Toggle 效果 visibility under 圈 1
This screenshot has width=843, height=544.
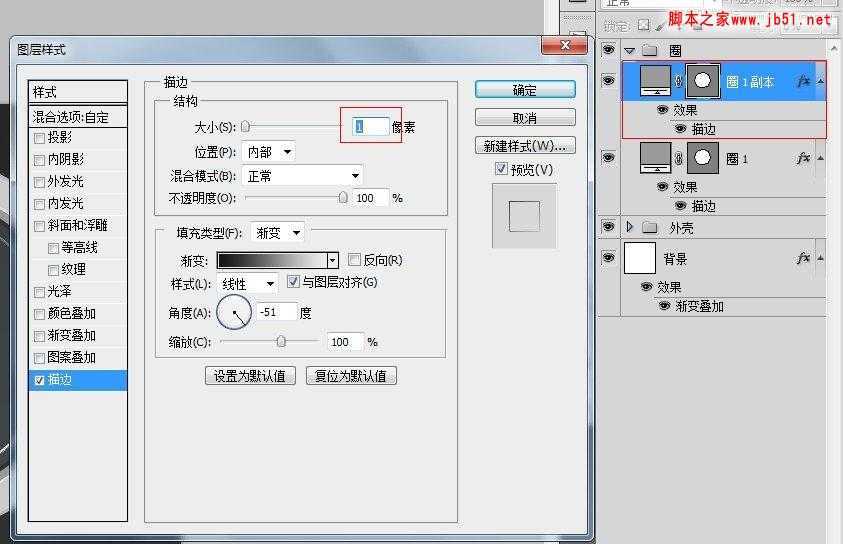[662, 187]
